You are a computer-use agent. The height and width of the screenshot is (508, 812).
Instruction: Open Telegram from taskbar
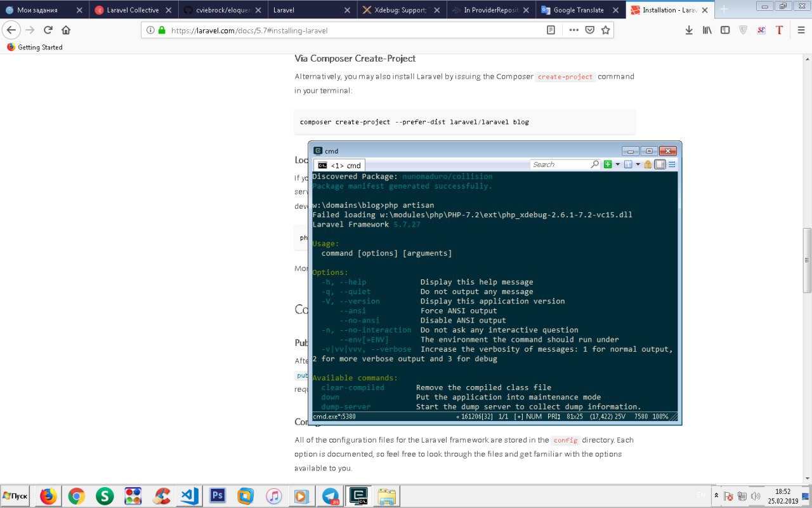(x=331, y=496)
